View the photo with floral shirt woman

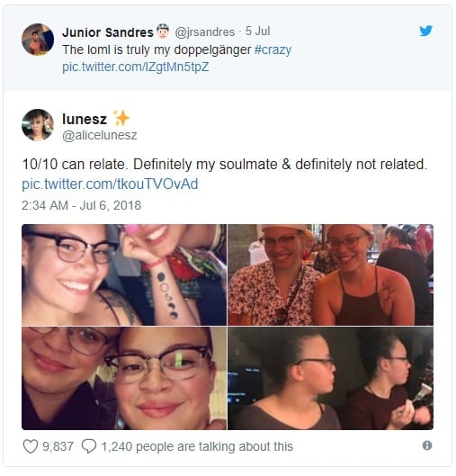(x=330, y=274)
